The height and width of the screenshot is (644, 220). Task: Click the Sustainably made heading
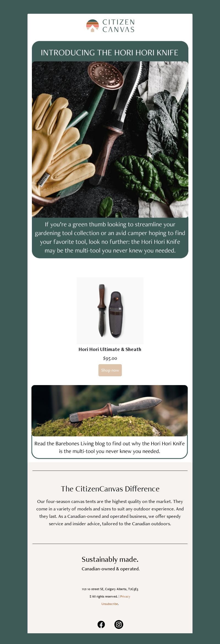110,559
